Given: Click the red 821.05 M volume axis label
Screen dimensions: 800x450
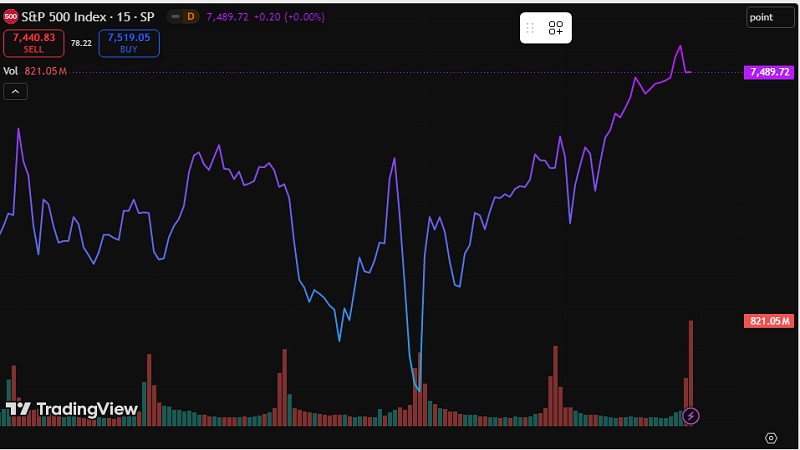Looking at the screenshot, I should click(x=769, y=321).
